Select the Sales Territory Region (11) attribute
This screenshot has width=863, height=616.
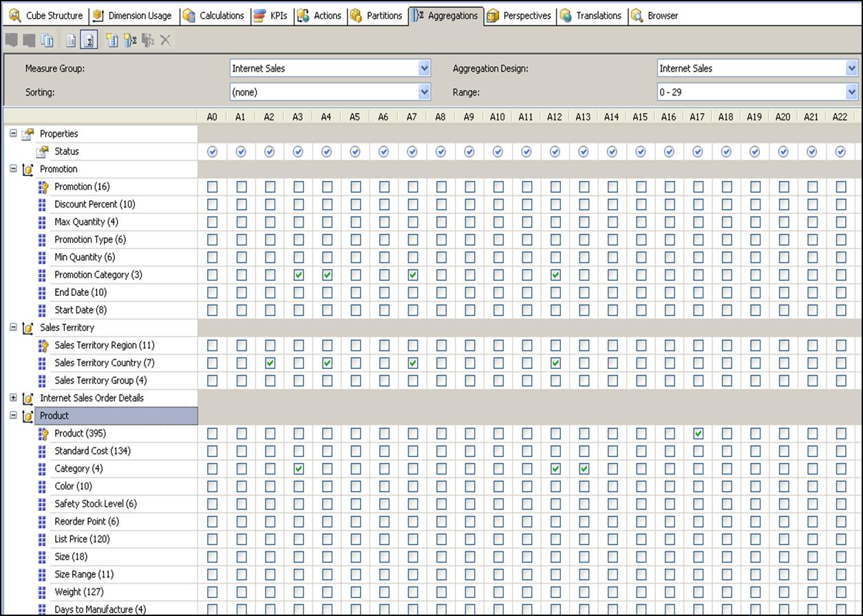tap(104, 345)
